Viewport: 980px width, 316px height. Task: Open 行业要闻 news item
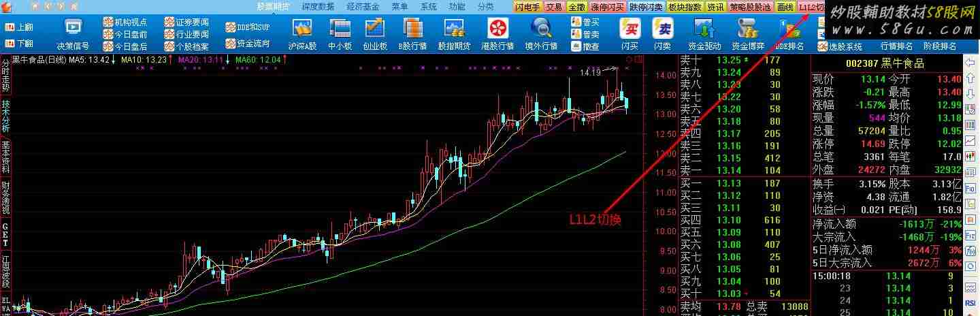click(x=187, y=34)
